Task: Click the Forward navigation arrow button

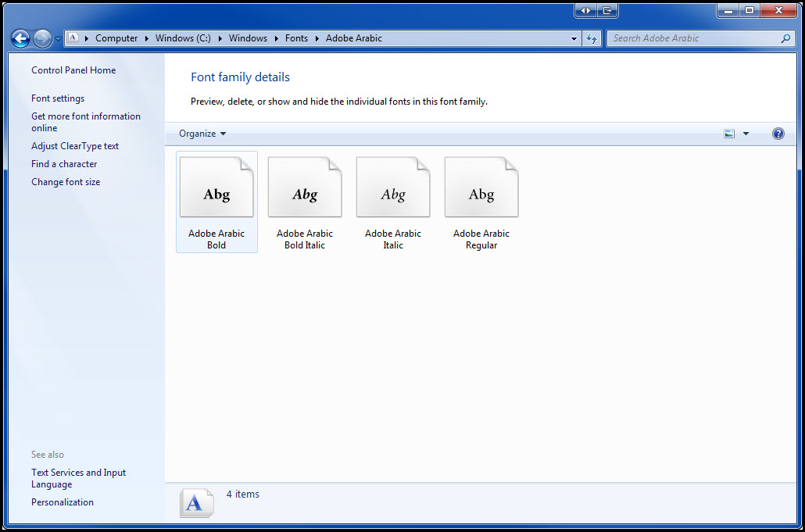Action: [x=42, y=38]
